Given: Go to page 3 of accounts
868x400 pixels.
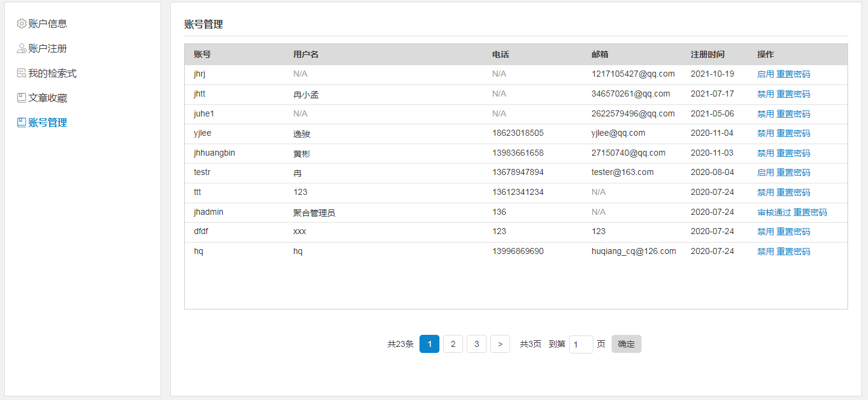Looking at the screenshot, I should (476, 344).
